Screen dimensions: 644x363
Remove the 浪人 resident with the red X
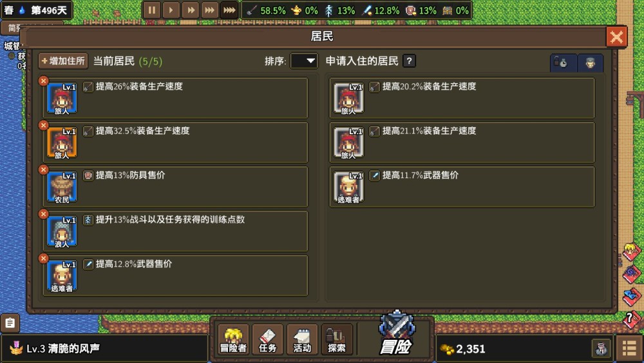point(44,214)
